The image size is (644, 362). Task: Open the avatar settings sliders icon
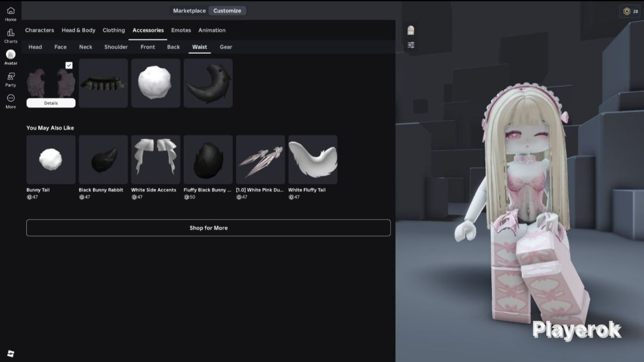click(411, 45)
